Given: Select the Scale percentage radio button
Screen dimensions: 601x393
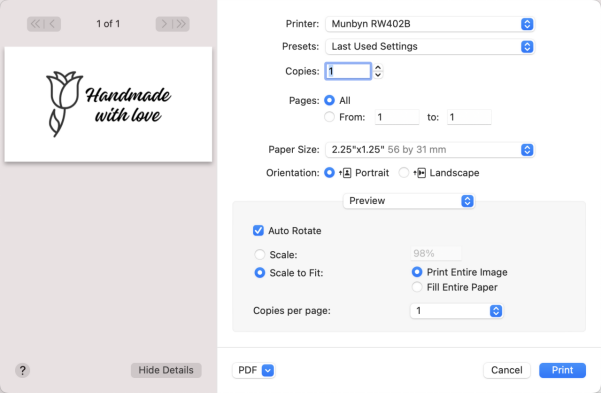Looking at the screenshot, I should pos(259,254).
